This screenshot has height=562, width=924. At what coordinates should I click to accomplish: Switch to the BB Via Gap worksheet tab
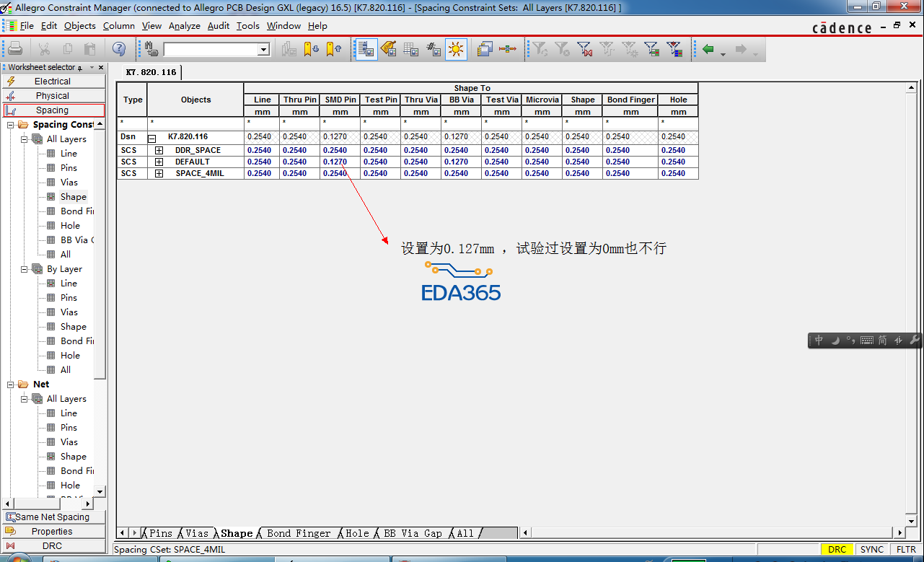(413, 533)
